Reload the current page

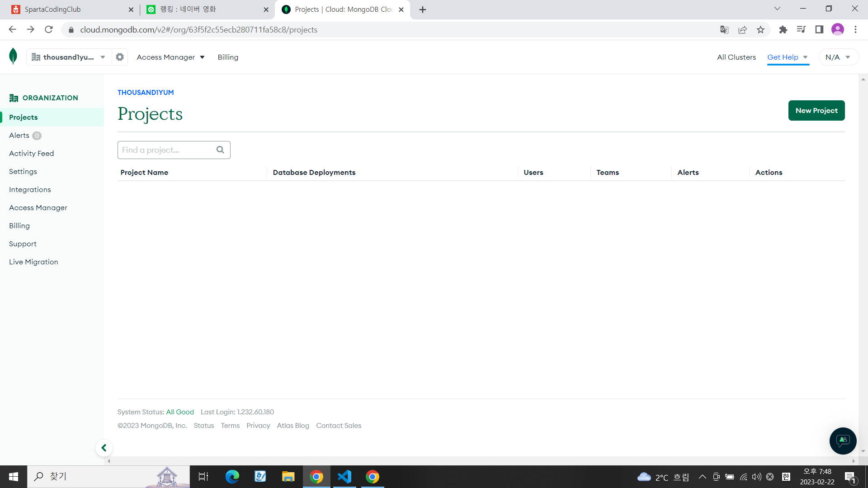49,30
